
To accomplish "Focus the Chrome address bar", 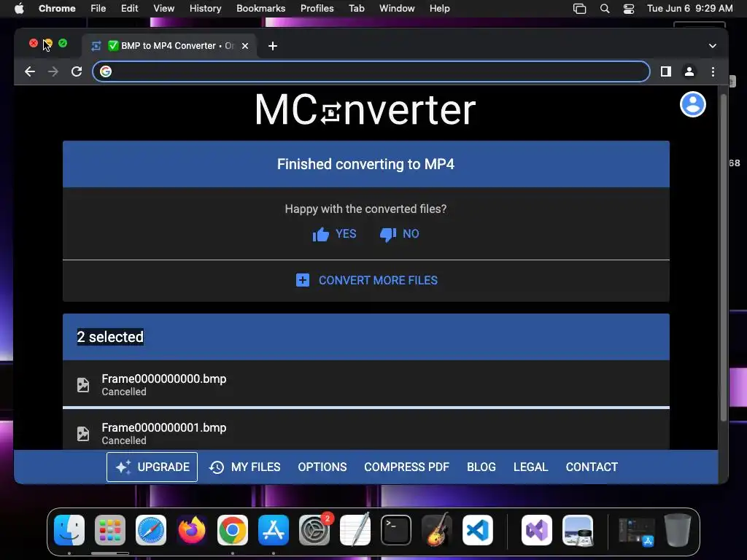I will (371, 71).
